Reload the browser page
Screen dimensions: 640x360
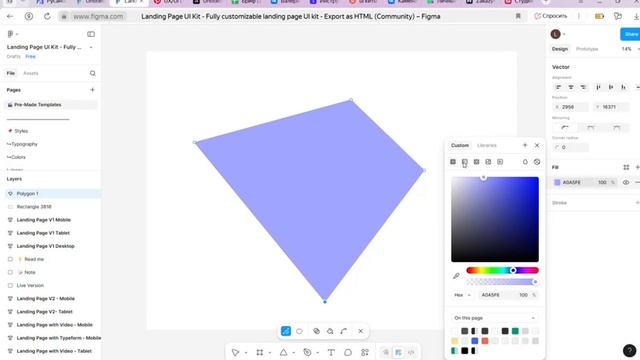pyautogui.click(x=47, y=16)
